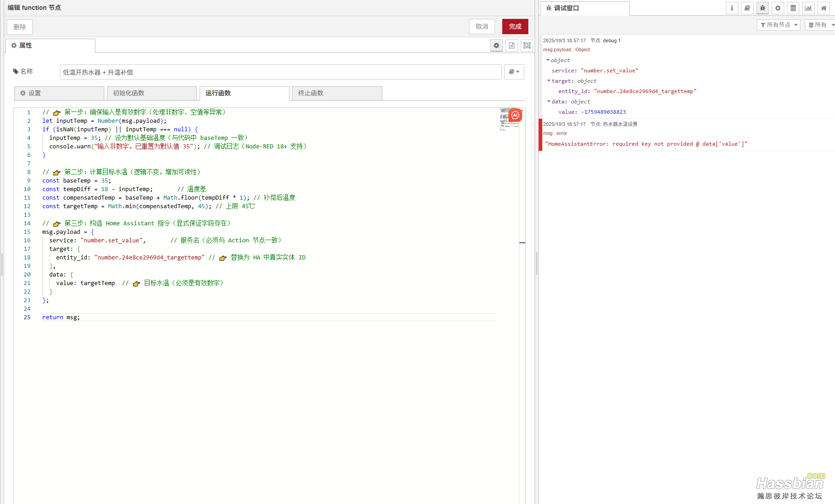The image size is (835, 504).
Task: Open the configuration nodes gear icon in sidebar
Action: [777, 8]
